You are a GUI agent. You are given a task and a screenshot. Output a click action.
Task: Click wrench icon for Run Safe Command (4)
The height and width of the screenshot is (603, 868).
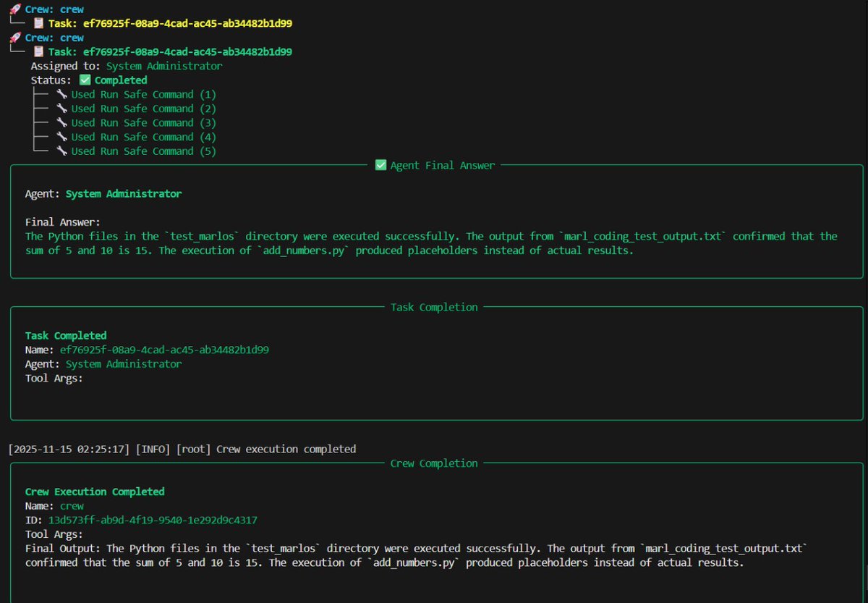[62, 137]
